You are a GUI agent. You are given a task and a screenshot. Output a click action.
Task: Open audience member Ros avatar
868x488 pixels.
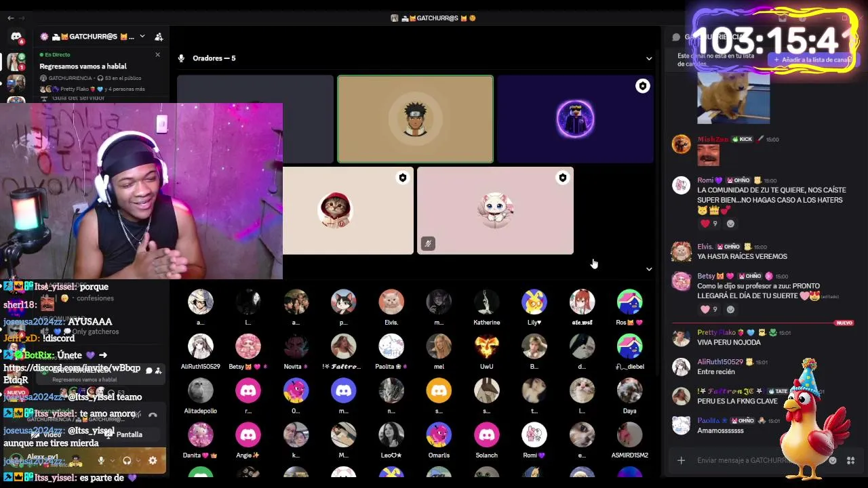click(629, 302)
